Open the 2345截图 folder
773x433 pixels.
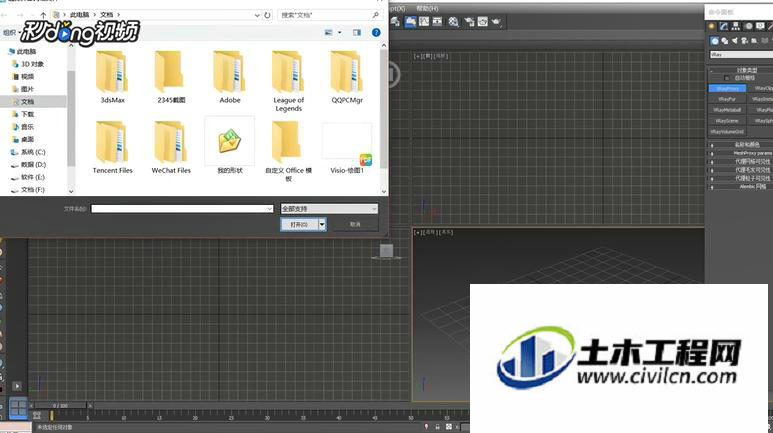[171, 76]
